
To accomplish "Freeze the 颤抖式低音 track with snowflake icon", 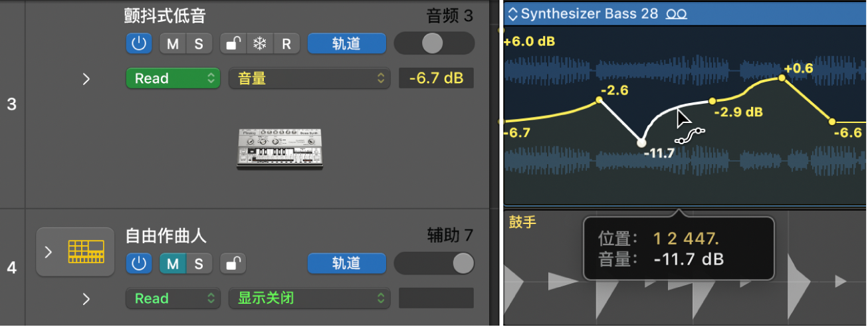I will pos(260,44).
